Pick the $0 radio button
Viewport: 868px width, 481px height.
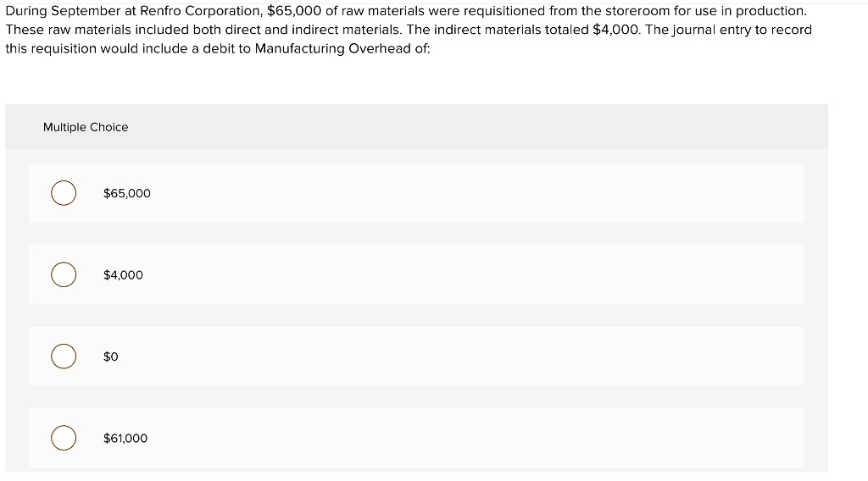[x=64, y=356]
